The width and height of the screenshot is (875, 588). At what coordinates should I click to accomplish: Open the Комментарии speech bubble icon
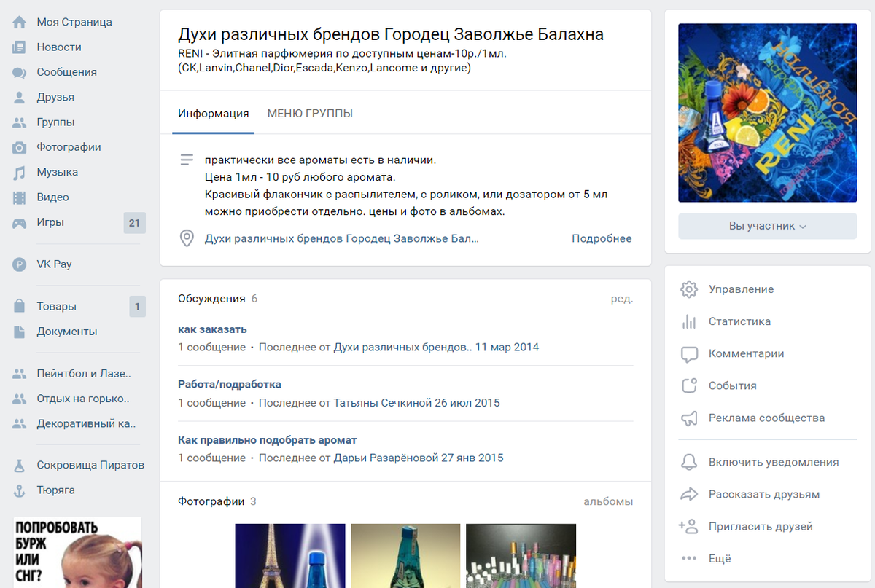688,354
